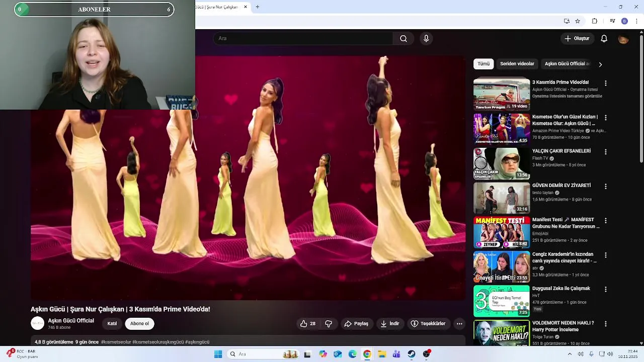Close the Şura Nur Çalışkan browser tab

(x=246, y=7)
